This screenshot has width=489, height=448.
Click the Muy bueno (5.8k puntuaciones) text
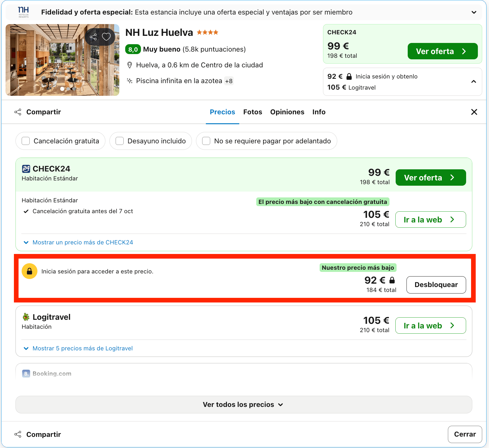coord(194,49)
